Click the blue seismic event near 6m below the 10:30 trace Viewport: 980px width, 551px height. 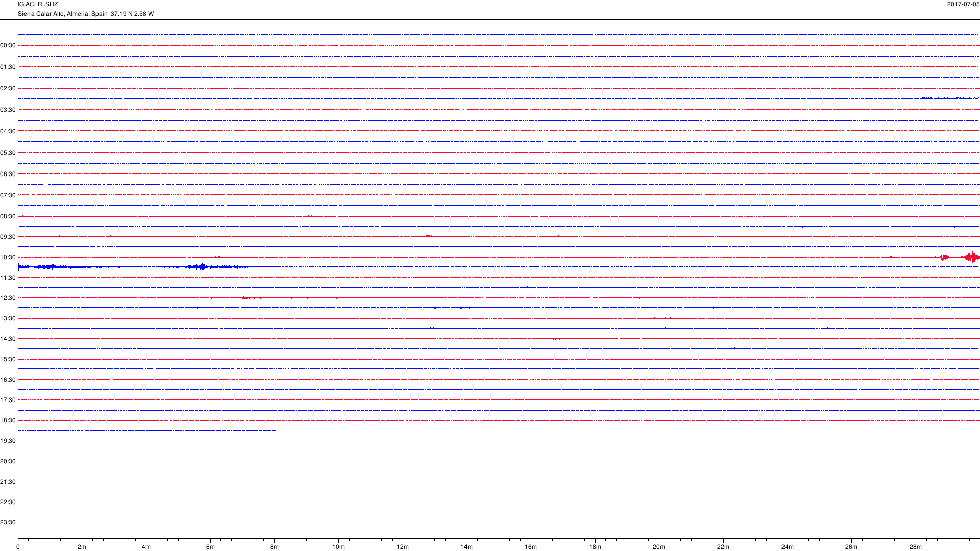(x=203, y=267)
